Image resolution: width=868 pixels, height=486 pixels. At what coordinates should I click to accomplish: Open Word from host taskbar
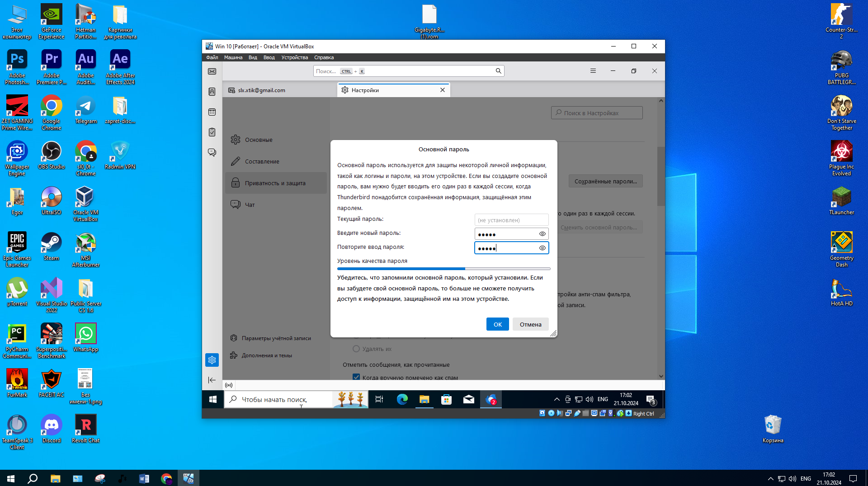coord(144,478)
